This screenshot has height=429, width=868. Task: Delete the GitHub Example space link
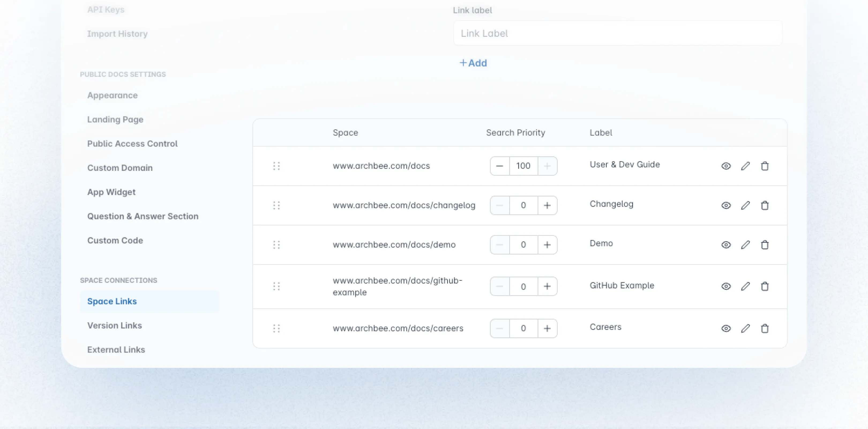pos(765,286)
